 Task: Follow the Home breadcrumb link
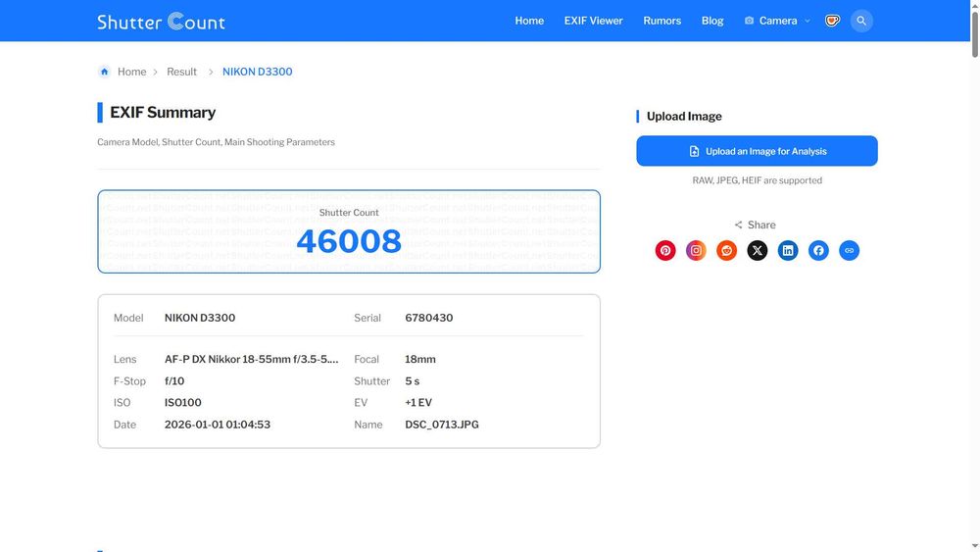click(x=131, y=72)
